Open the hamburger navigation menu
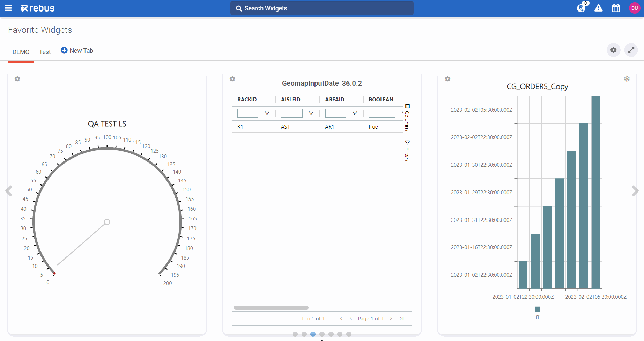 tap(8, 8)
